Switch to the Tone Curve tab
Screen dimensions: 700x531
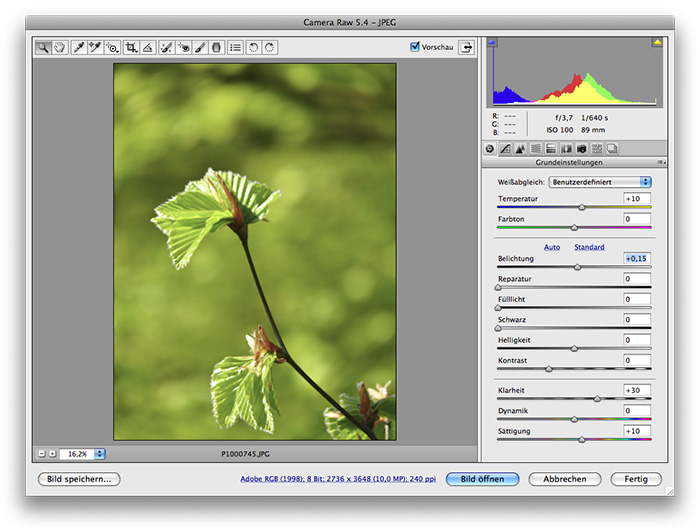[x=505, y=148]
